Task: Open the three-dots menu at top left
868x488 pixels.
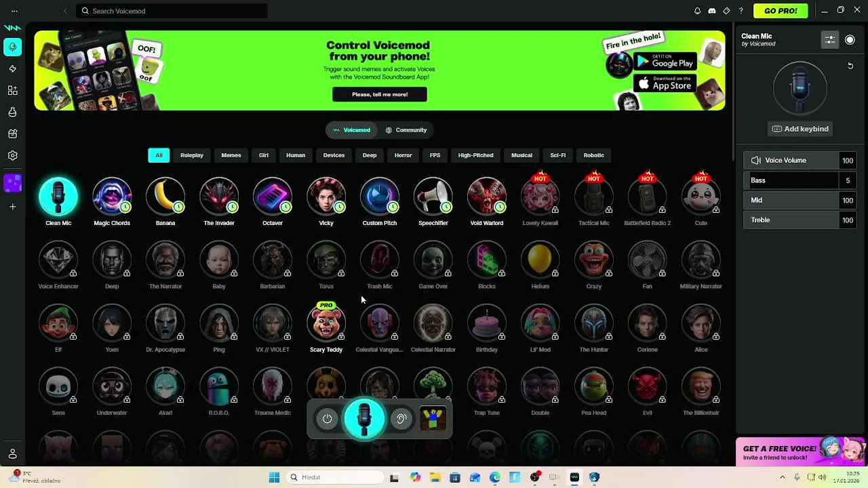Action: click(14, 11)
